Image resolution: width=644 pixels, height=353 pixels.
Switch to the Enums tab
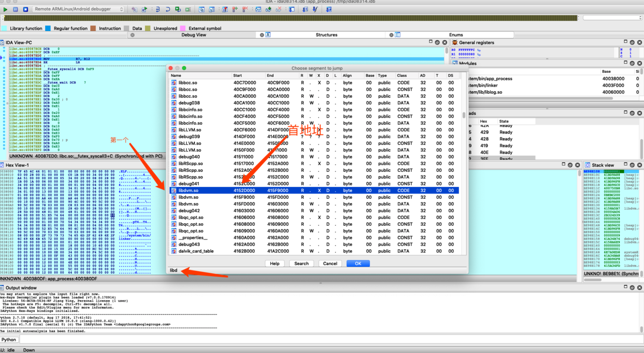(456, 35)
